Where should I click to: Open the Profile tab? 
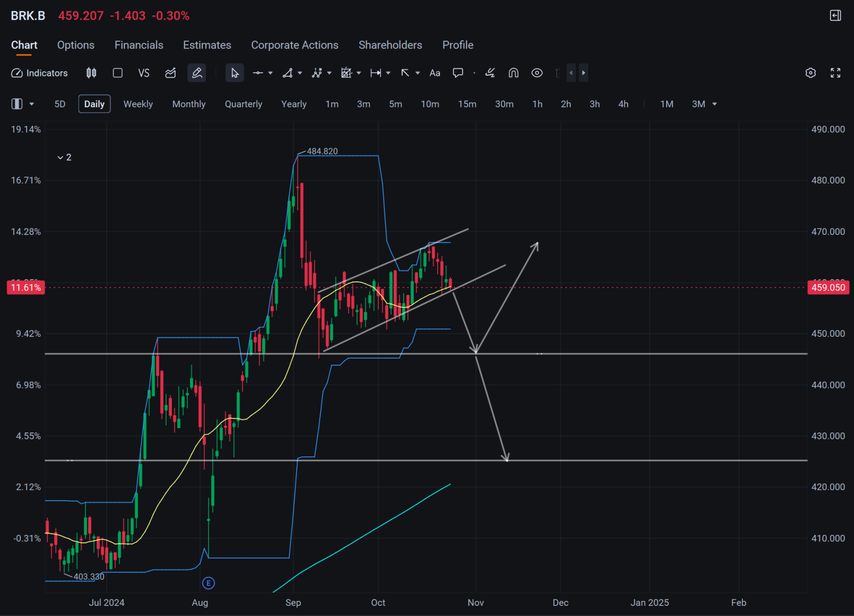(458, 45)
